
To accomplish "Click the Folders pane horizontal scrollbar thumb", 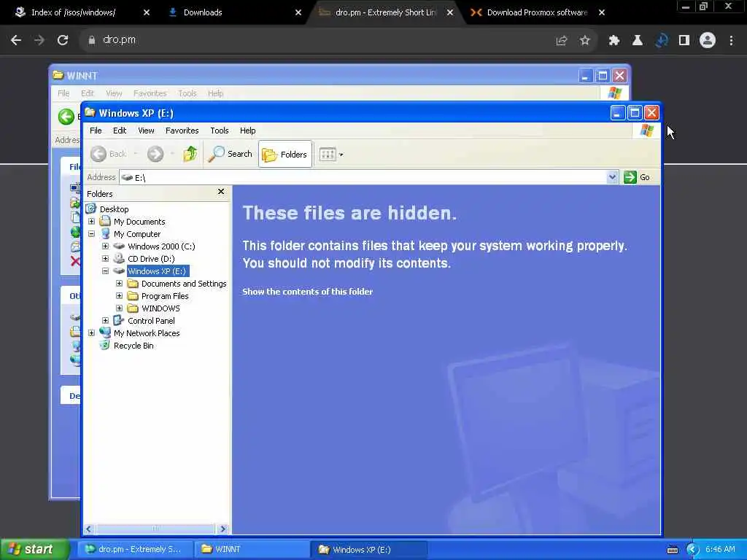I will tap(155, 529).
